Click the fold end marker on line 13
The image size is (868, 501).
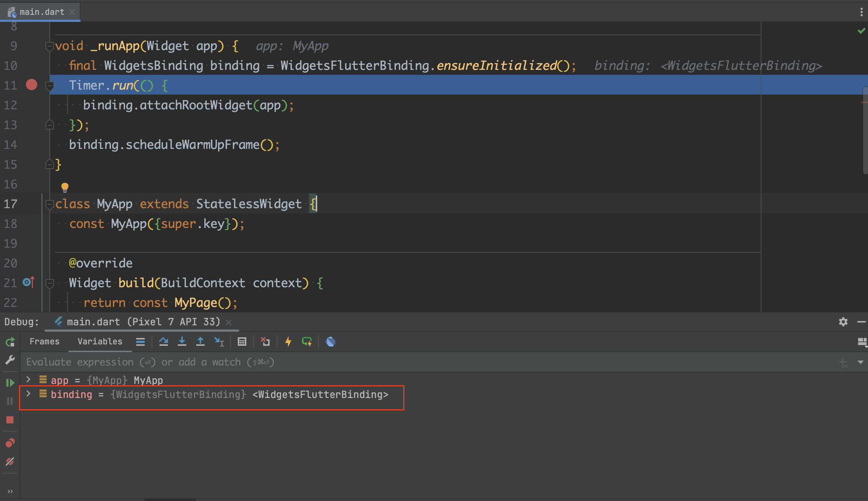coord(49,125)
